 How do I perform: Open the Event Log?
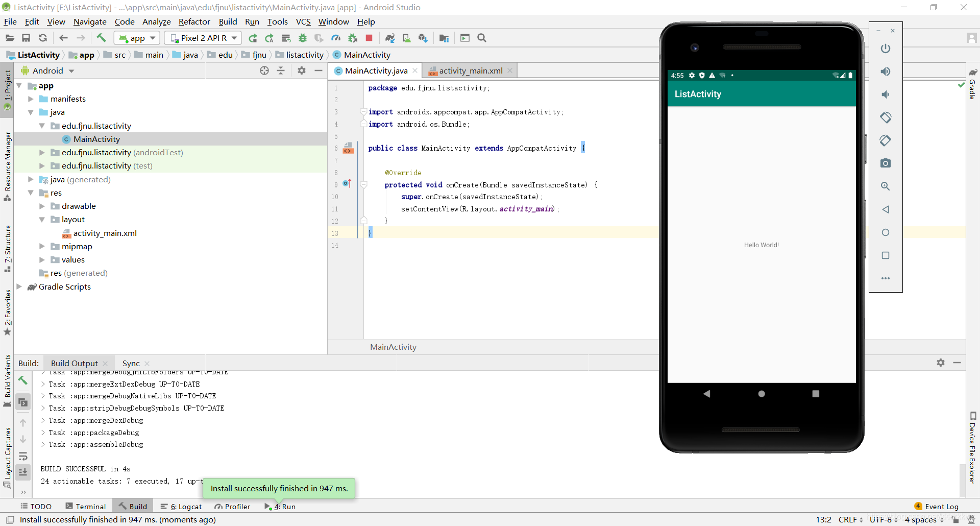click(937, 507)
